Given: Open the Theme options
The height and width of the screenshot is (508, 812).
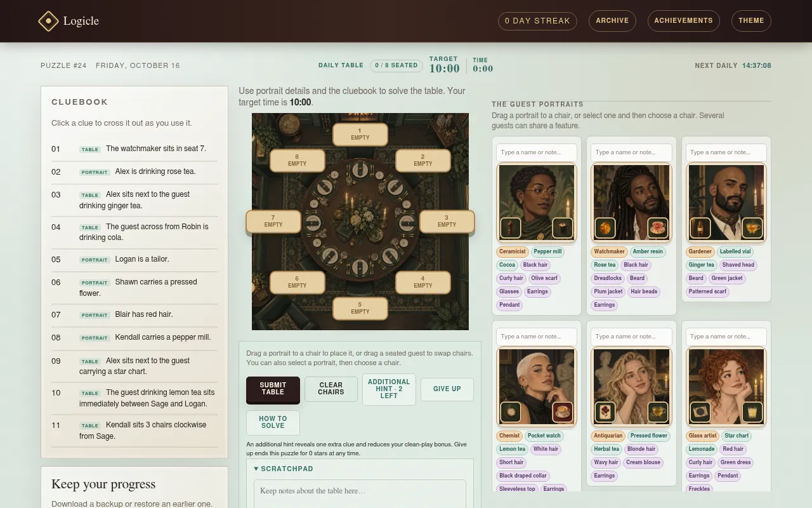Looking at the screenshot, I should pos(751,20).
